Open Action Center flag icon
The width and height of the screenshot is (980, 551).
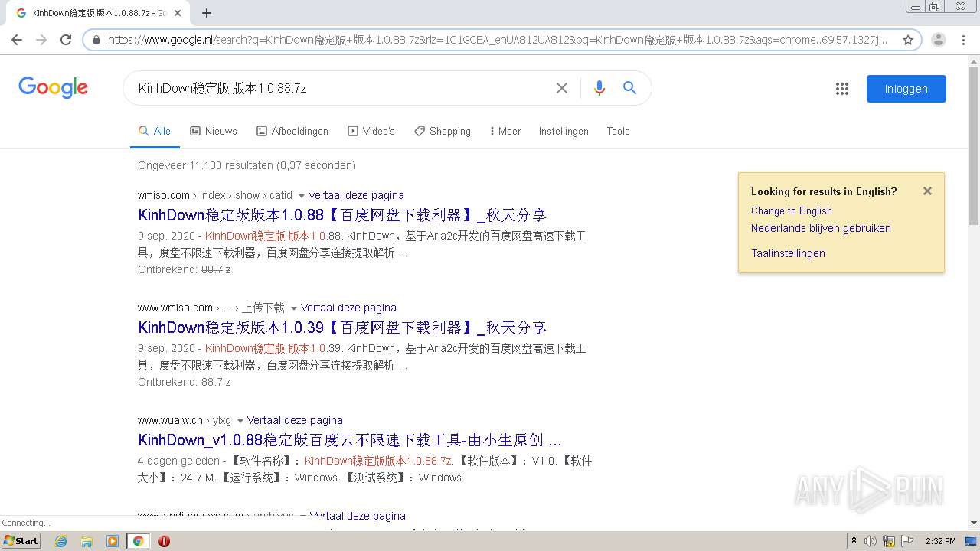(907, 541)
